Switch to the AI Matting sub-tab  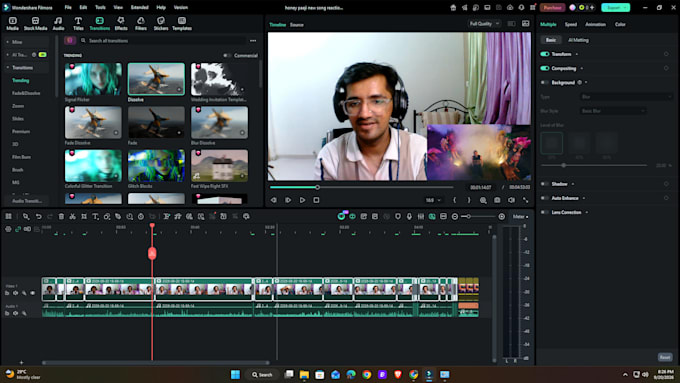(578, 40)
